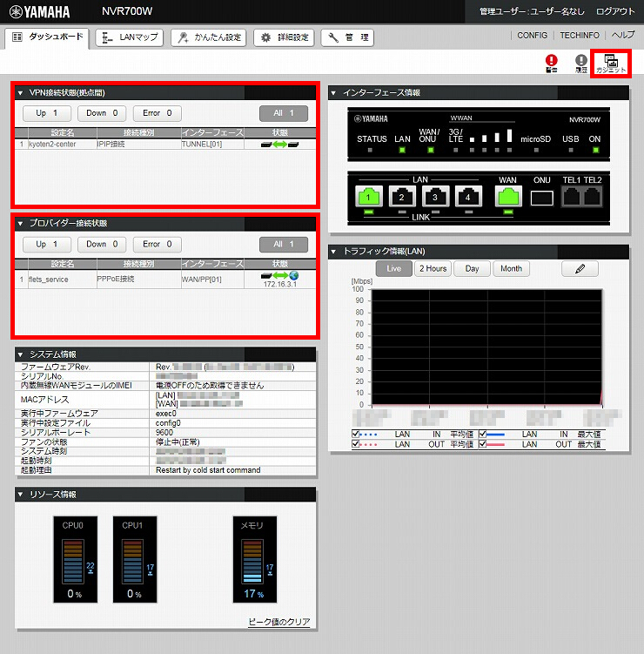Select the WAN port in interface diagram
The width and height of the screenshot is (644, 654).
point(508,197)
